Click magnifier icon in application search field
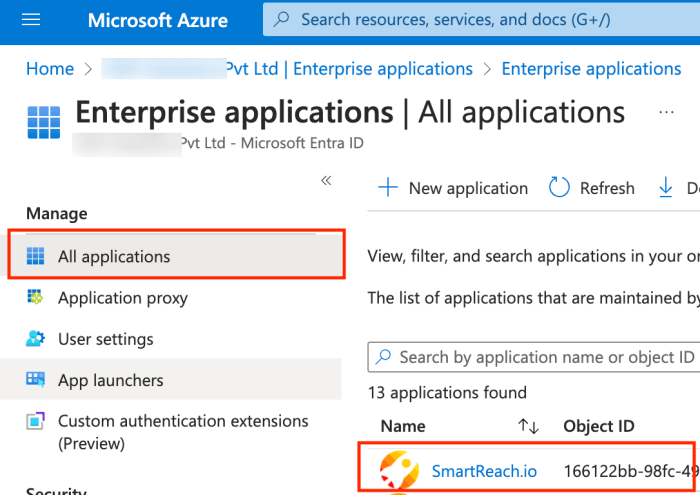This screenshot has height=495, width=700. point(383,357)
